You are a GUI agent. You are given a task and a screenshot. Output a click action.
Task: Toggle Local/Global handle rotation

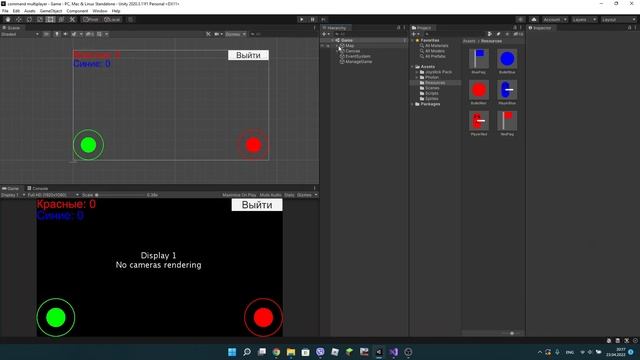(x=112, y=20)
